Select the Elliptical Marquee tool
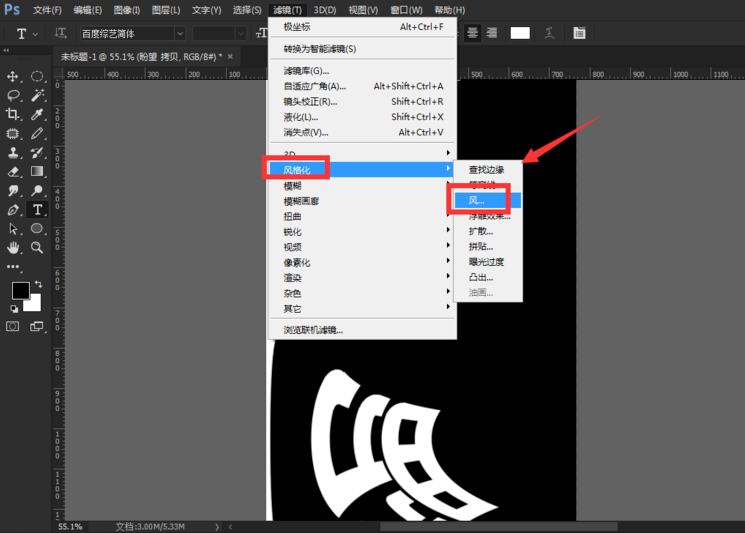The width and height of the screenshot is (745, 533). [37, 76]
